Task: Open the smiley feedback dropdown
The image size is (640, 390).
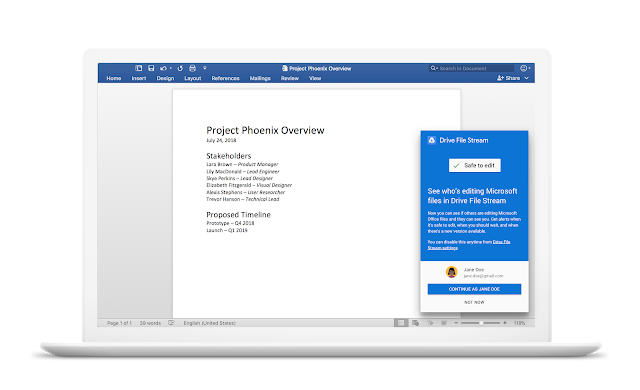Action: pos(525,68)
